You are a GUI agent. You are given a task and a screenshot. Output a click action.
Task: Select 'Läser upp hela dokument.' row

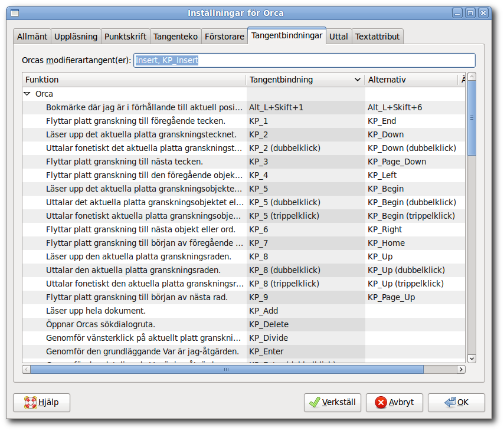244,311
